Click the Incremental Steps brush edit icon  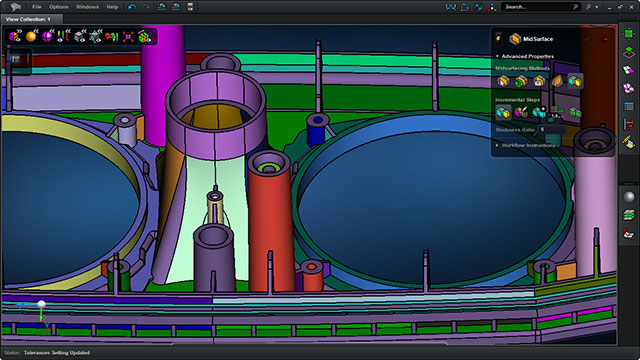tap(521, 112)
